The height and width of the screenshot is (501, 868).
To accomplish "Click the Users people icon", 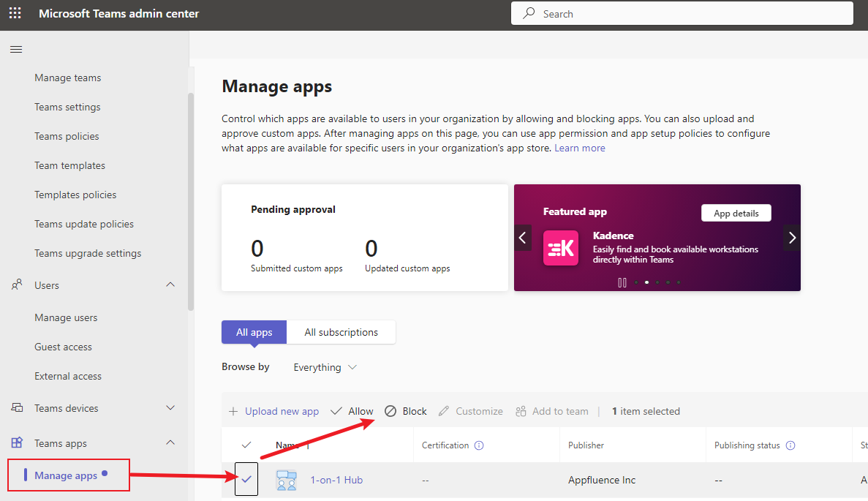I will coord(17,285).
